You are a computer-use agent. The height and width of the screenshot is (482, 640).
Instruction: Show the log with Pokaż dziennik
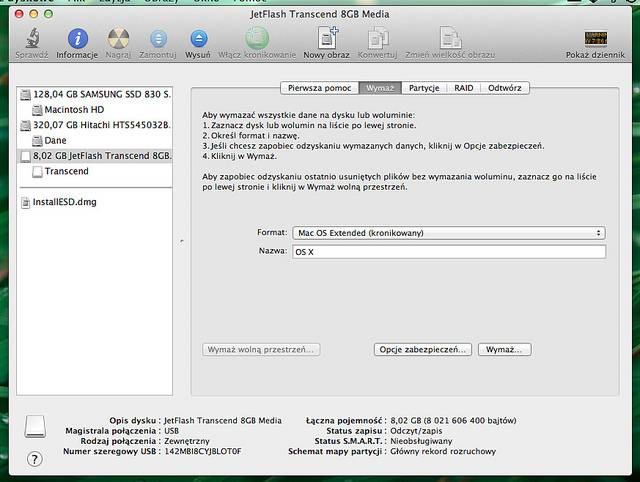pyautogui.click(x=596, y=39)
